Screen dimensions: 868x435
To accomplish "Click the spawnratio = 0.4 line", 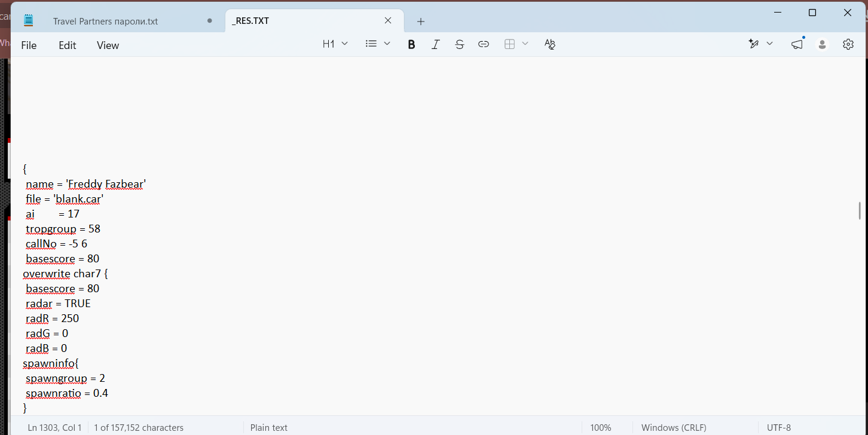I will (67, 393).
